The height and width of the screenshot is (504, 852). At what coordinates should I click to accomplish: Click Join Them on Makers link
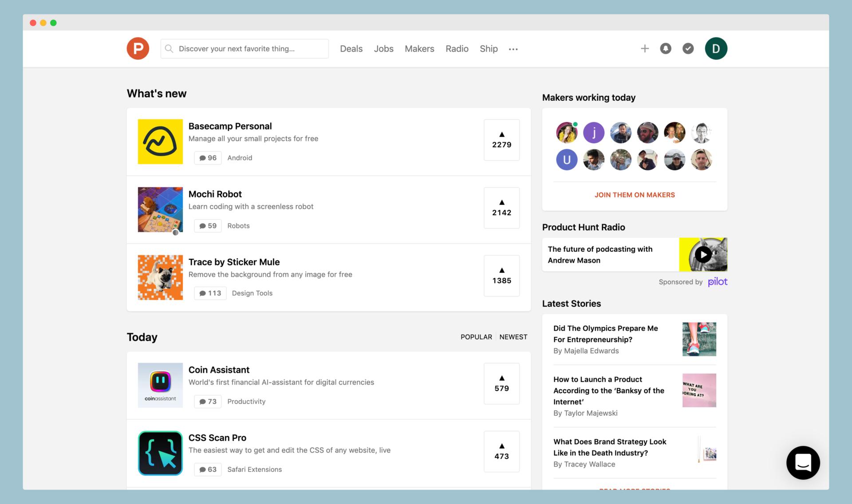click(634, 195)
